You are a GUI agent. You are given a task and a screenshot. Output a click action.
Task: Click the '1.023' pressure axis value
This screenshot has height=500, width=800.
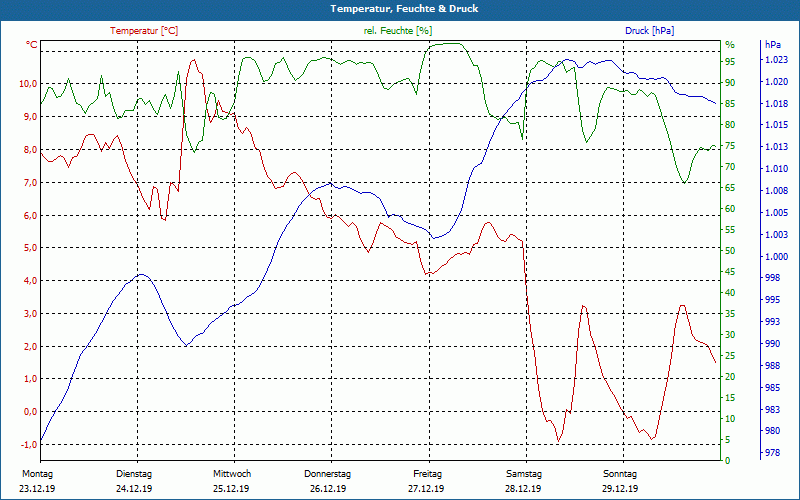point(776,60)
